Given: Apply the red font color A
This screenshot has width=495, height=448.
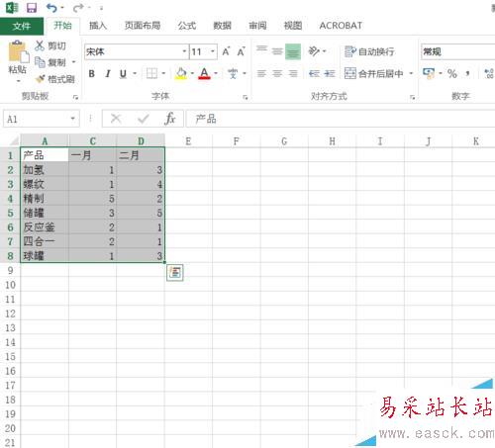Looking at the screenshot, I should (x=204, y=73).
